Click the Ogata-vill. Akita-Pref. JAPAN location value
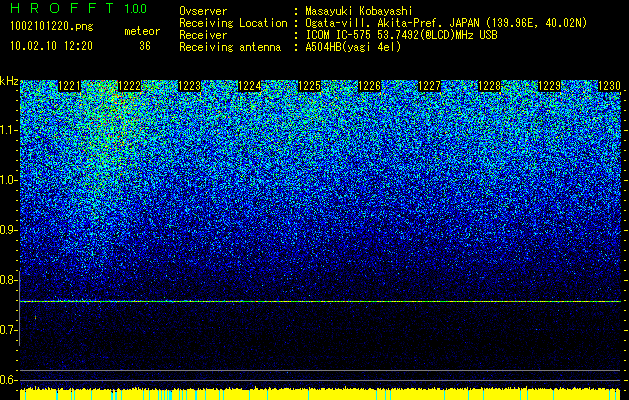Viewport: 629px width, 400px height. point(446,23)
